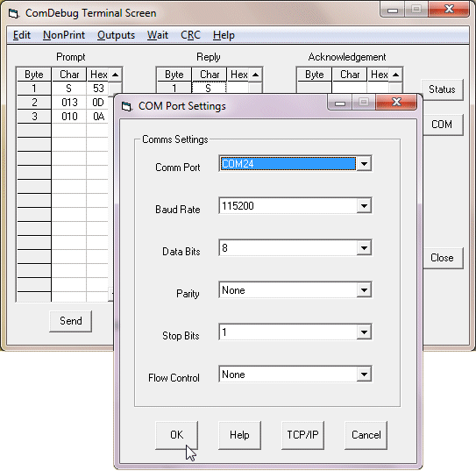This screenshot has height=471, width=476.
Task: Minimize the COM Port Settings dialog
Action: coord(340,102)
